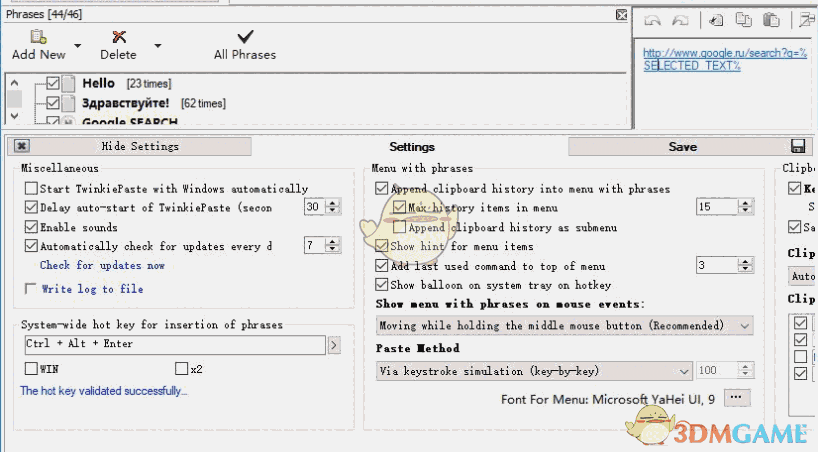Click the Hide Settings button

pos(140,146)
